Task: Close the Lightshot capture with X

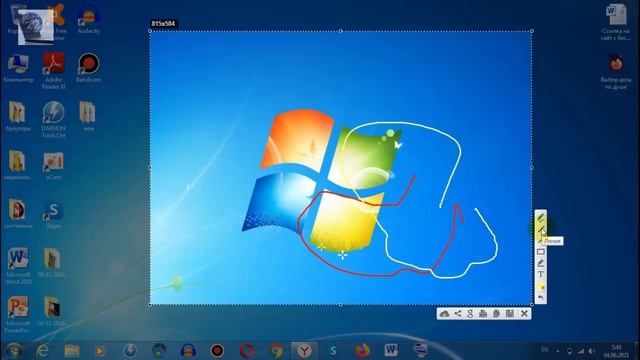Action: [x=524, y=313]
